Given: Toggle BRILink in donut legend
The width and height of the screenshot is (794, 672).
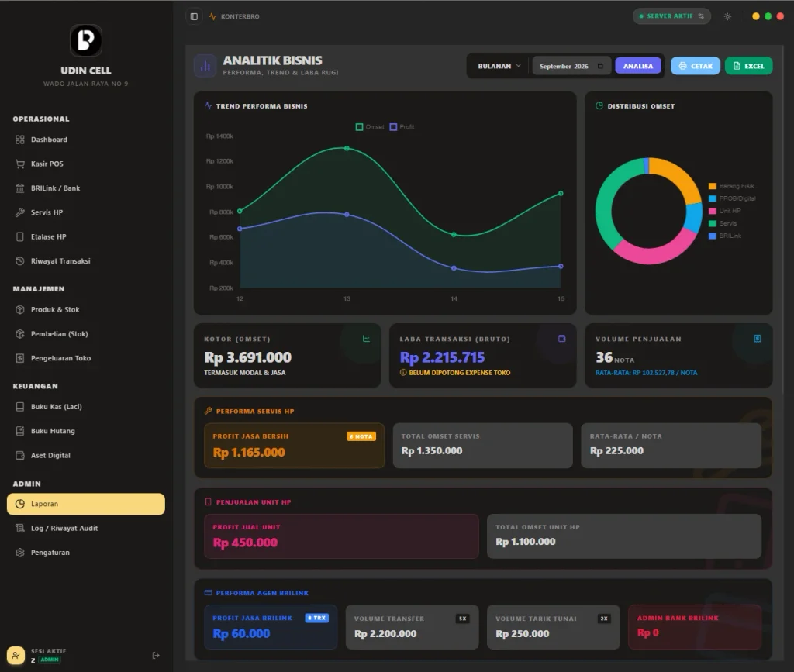Looking at the screenshot, I should pyautogui.click(x=725, y=236).
